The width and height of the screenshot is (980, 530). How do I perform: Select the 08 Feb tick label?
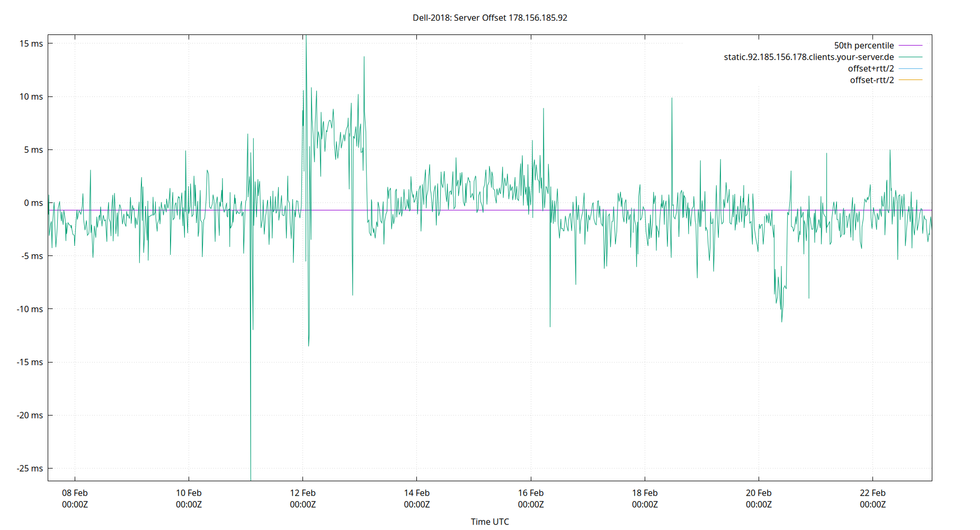(75, 493)
